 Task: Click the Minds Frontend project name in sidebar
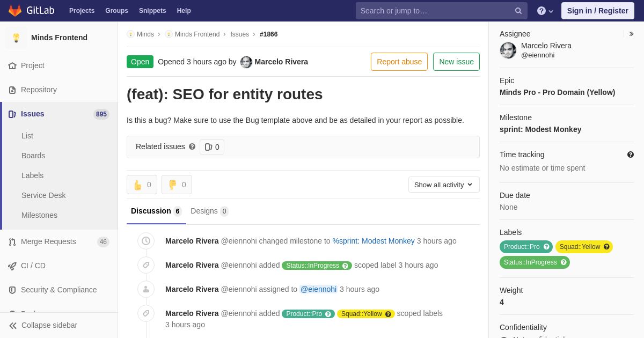pos(59,38)
